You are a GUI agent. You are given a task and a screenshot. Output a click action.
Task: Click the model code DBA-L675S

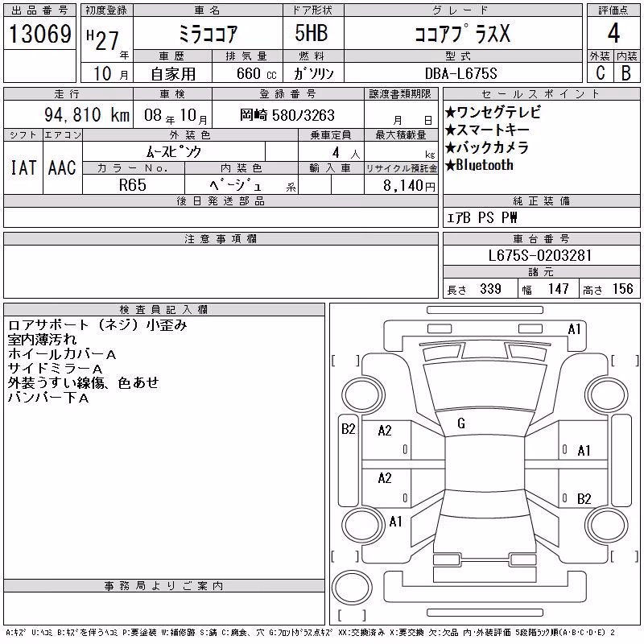pos(460,73)
